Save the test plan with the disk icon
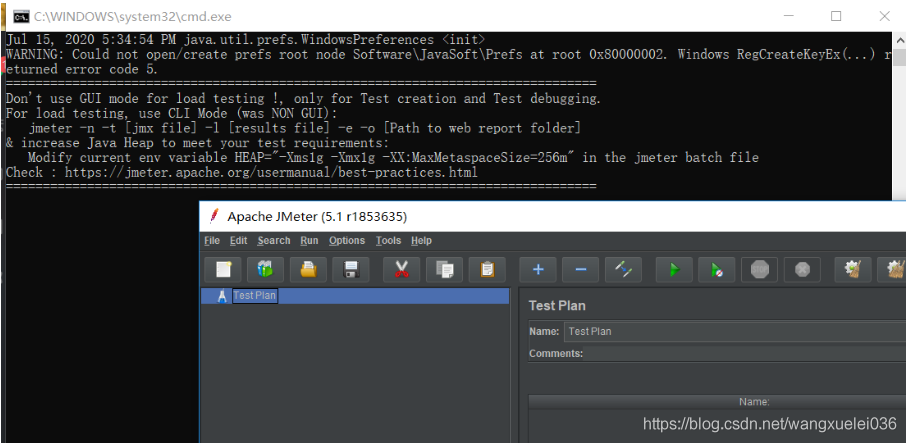Viewport: 907px width, 443px height. coord(351,269)
